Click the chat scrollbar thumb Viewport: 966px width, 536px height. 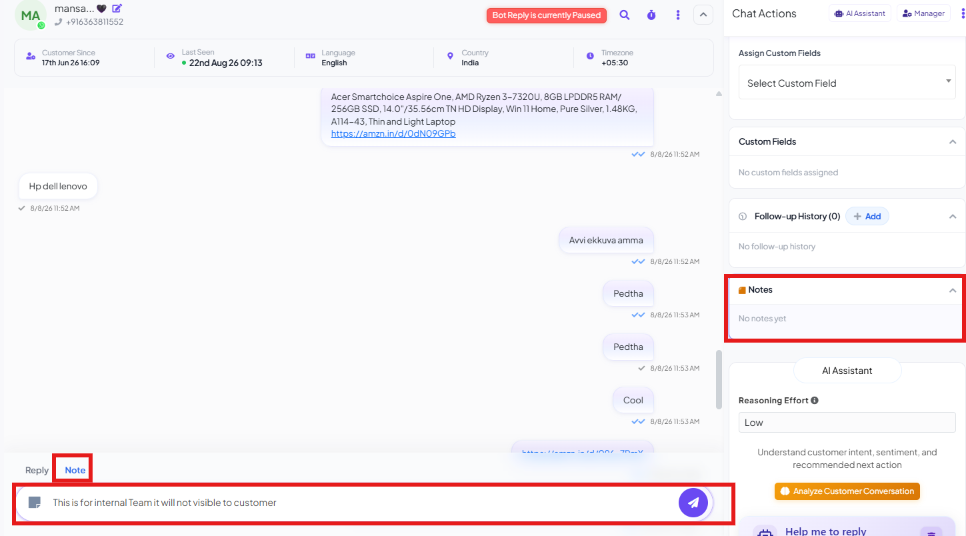pos(718,380)
